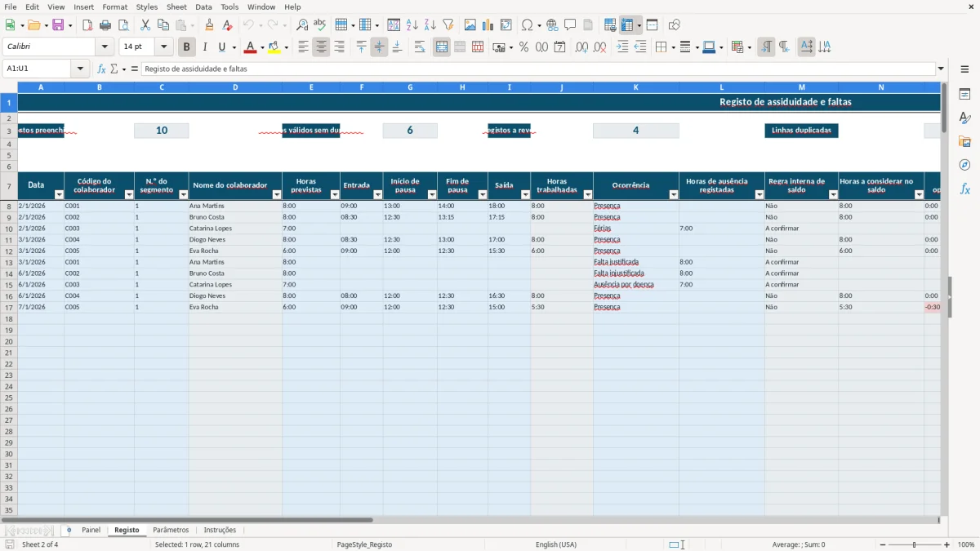This screenshot has height=551, width=980.
Task: Switch to Instruções sheet tab
Action: (220, 530)
